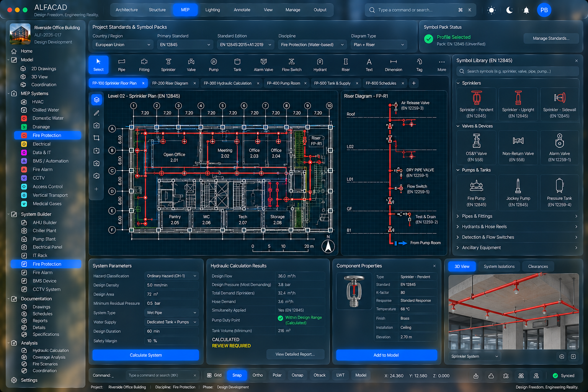Open the System Isolations tab

point(499,266)
